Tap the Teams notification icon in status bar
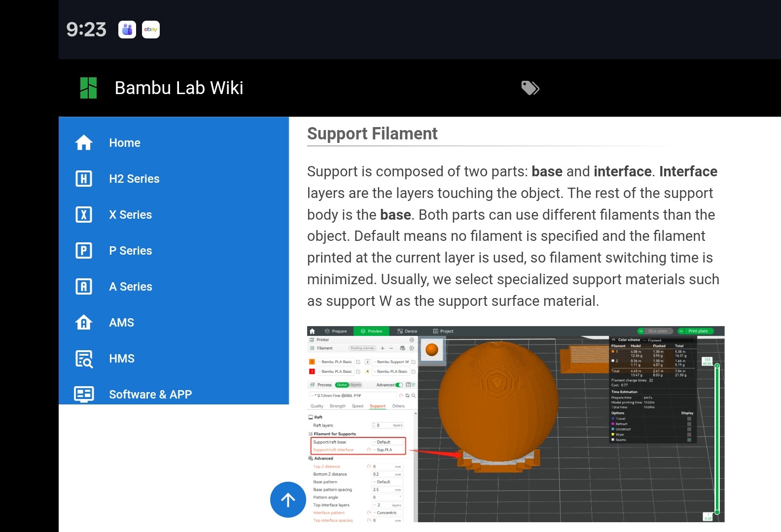 (127, 30)
